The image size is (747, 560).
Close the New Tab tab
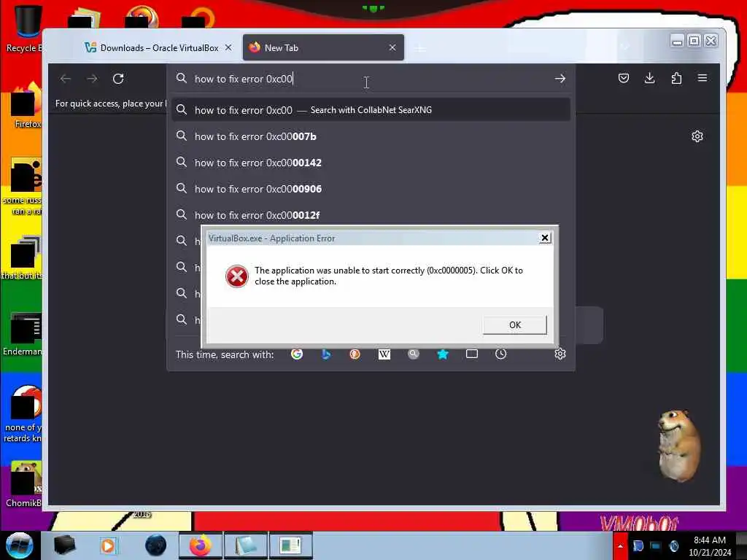[x=392, y=47]
